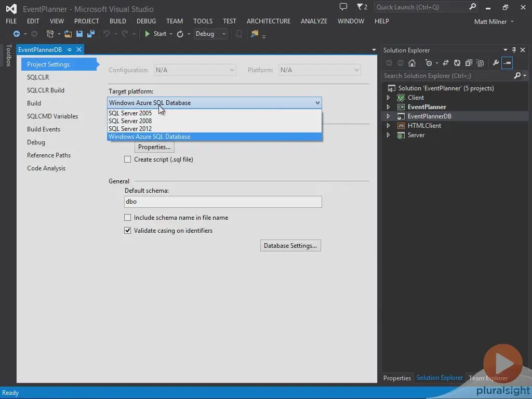Open Find in Files from the toolbar
This screenshot has height=399, width=532.
[x=255, y=34]
